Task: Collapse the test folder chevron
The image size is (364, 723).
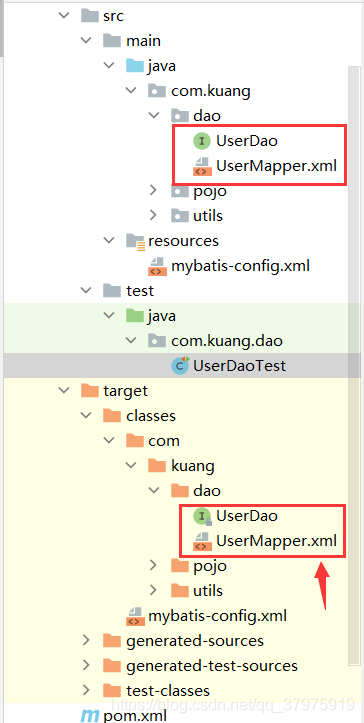Action: click(x=86, y=290)
